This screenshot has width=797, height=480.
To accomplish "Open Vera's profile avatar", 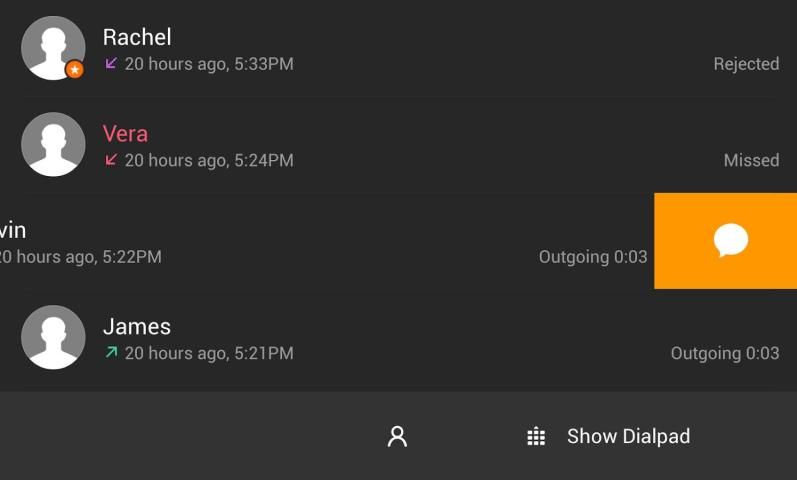I will (53, 144).
